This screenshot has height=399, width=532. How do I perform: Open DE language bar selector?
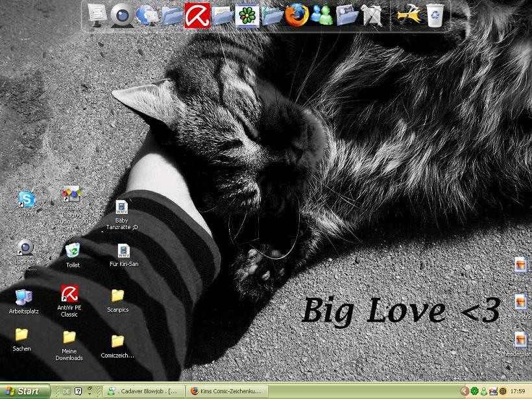[66, 391]
